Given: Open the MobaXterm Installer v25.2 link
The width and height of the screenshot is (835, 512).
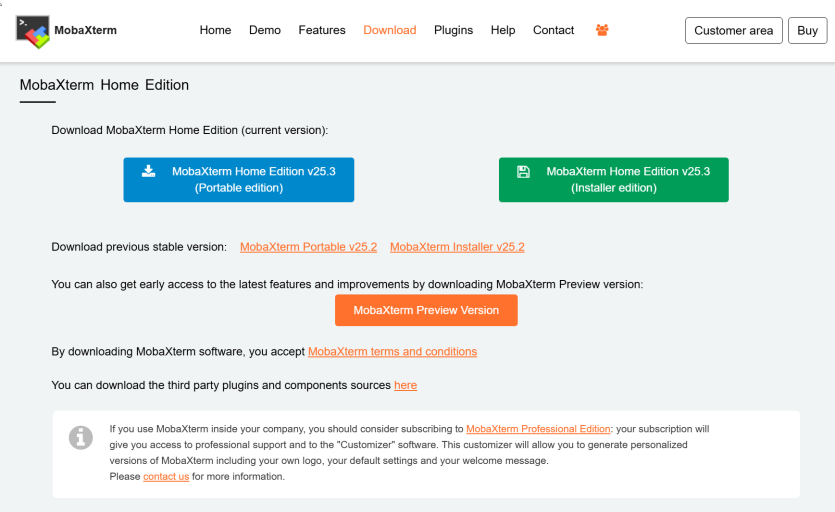Looking at the screenshot, I should click(457, 247).
